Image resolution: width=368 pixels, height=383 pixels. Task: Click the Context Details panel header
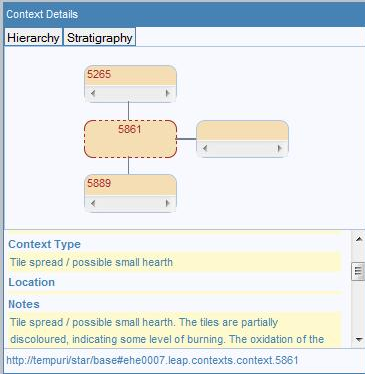[x=184, y=14]
